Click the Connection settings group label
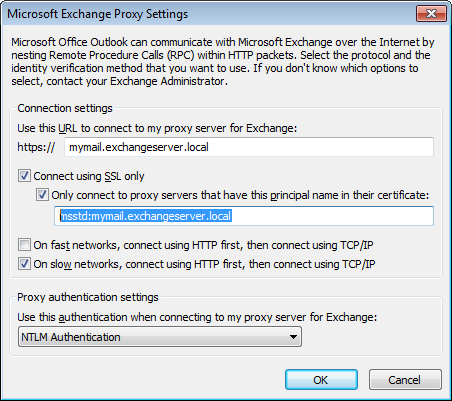452x401 pixels. pos(65,108)
